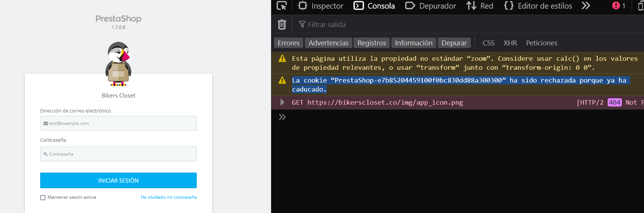Image resolution: width=644 pixels, height=213 pixels.
Task: Click the Bikers Closet shop name
Action: point(118,96)
